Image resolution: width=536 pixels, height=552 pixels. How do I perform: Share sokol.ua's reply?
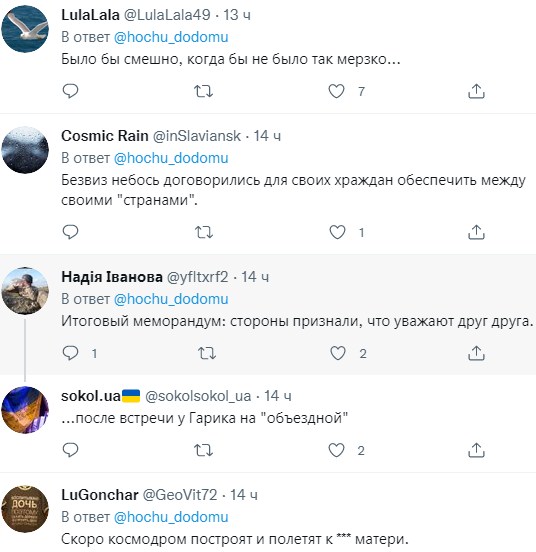(476, 450)
